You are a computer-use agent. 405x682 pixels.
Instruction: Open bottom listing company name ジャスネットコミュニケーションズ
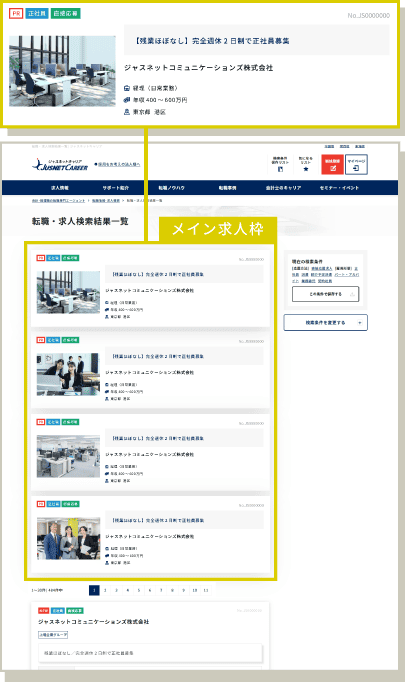pos(94,622)
